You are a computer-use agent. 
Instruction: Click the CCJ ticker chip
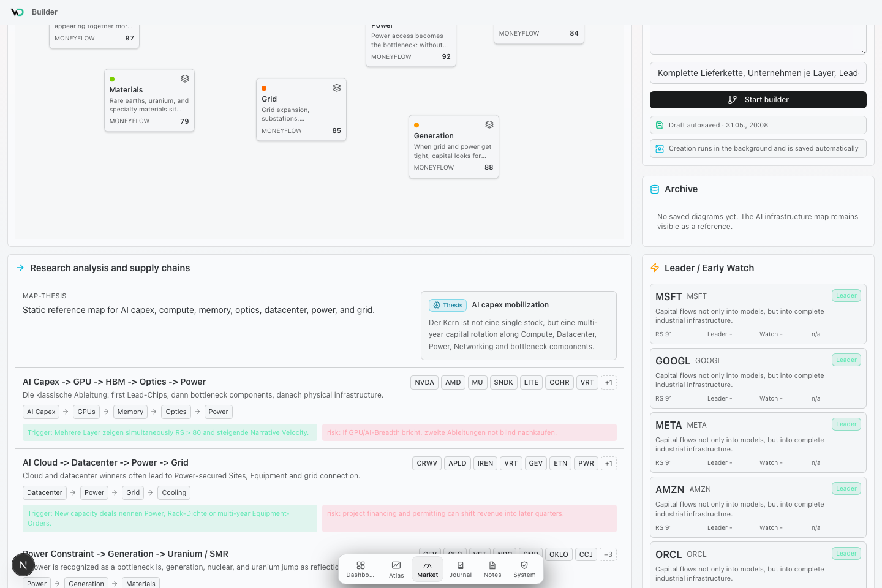pos(586,554)
